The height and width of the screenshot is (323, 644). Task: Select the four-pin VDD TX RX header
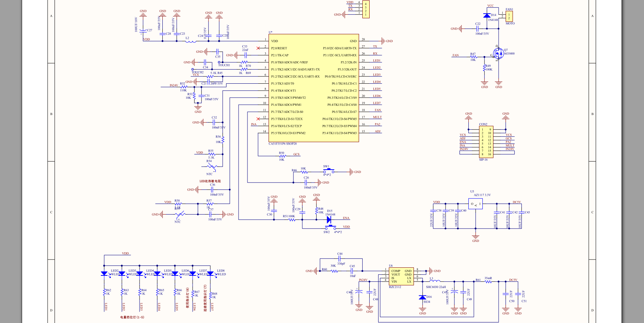366,9
